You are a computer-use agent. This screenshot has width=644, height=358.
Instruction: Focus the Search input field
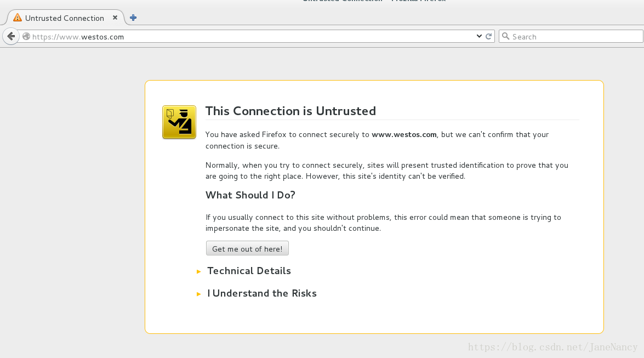pyautogui.click(x=571, y=36)
